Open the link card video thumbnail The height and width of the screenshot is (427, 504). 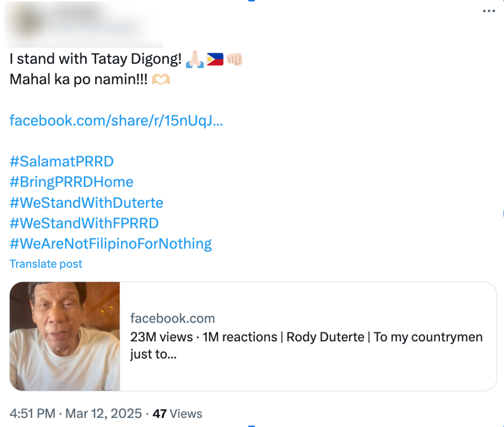click(65, 336)
